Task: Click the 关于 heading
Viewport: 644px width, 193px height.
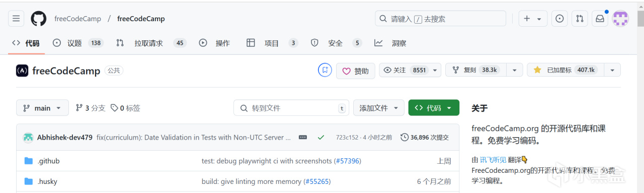Action: [x=479, y=108]
